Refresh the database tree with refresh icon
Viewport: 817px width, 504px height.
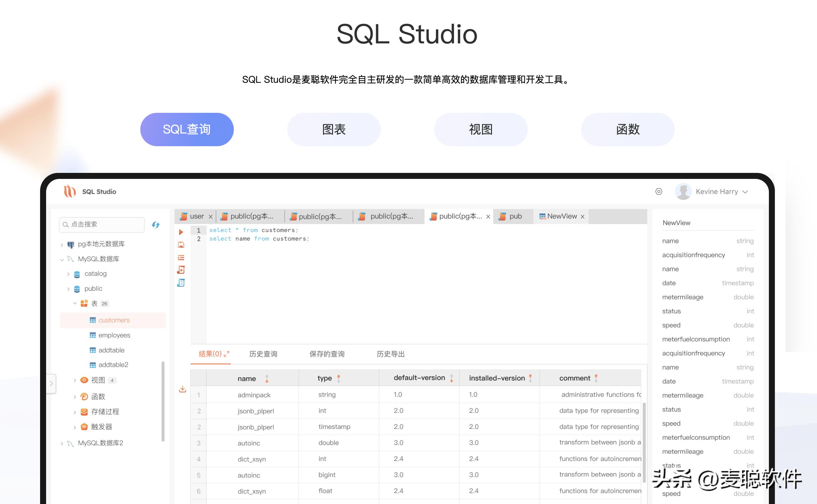[156, 225]
